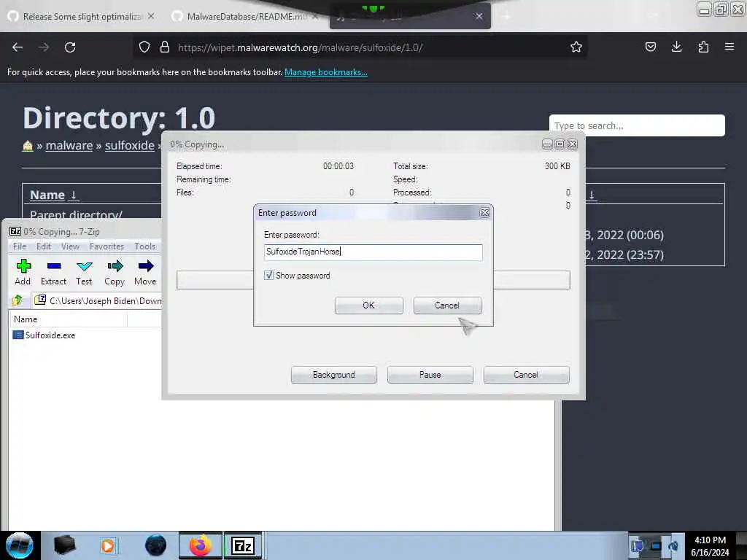Cancel the copying progress dialog
747x560 pixels.
tap(527, 375)
